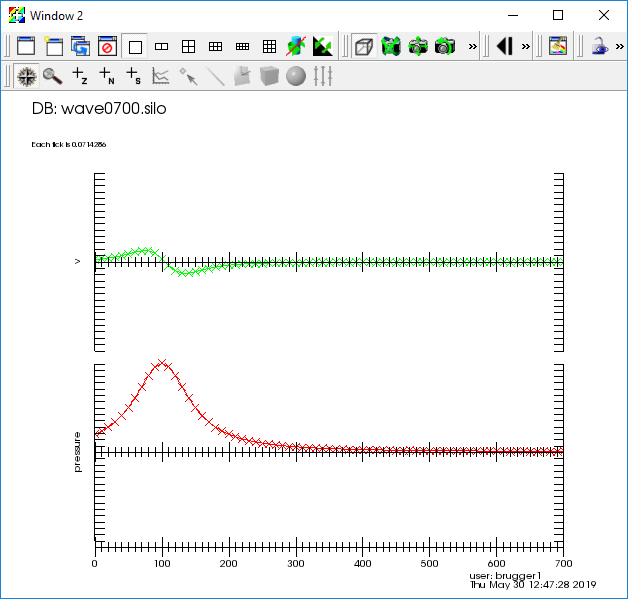Viewport: 628px width, 599px height.
Task: Choose spreadsheet pick mode
Action: tap(133, 76)
